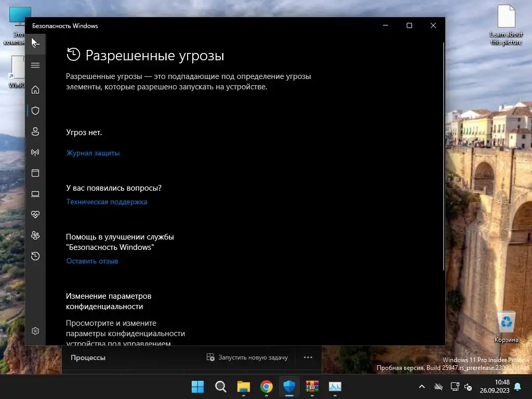This screenshot has width=532, height=399.
Task: Select У вас появились вопросы? heading
Action: 114,188
